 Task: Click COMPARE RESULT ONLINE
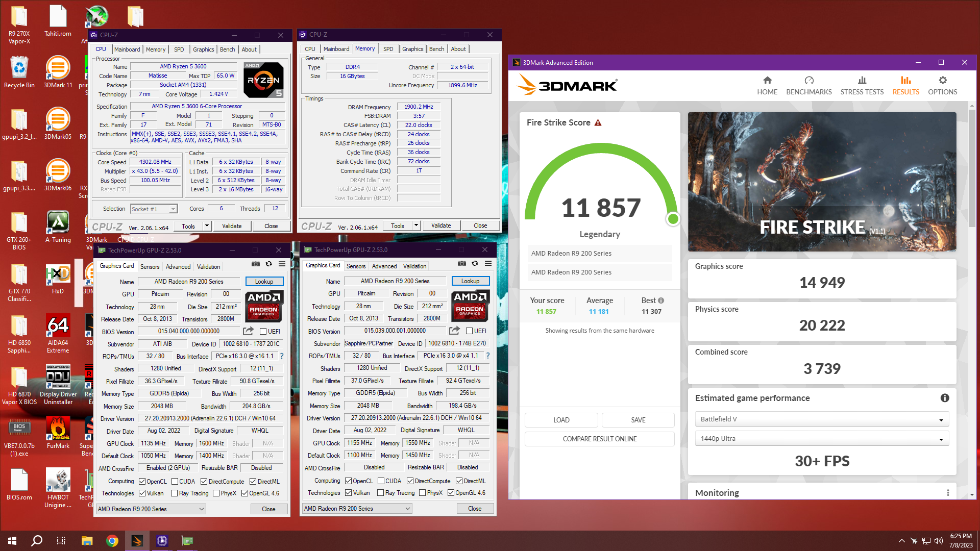(x=600, y=439)
